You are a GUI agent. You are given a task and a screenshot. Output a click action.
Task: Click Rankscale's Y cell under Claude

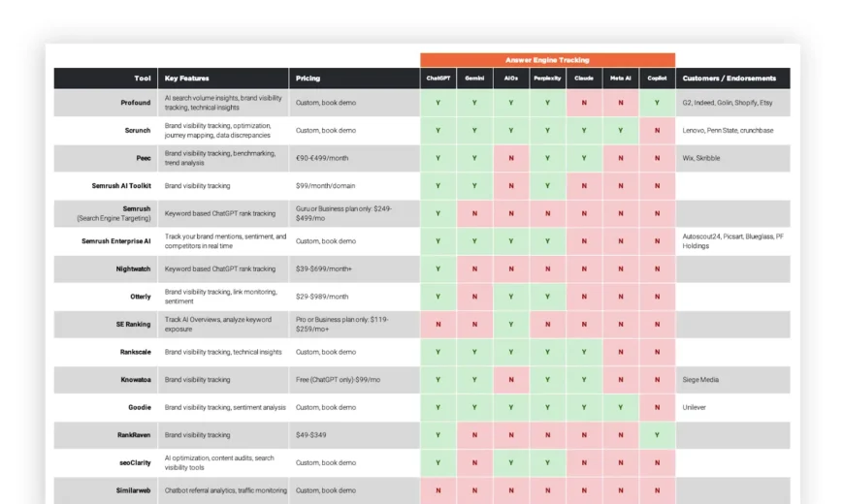pos(584,352)
